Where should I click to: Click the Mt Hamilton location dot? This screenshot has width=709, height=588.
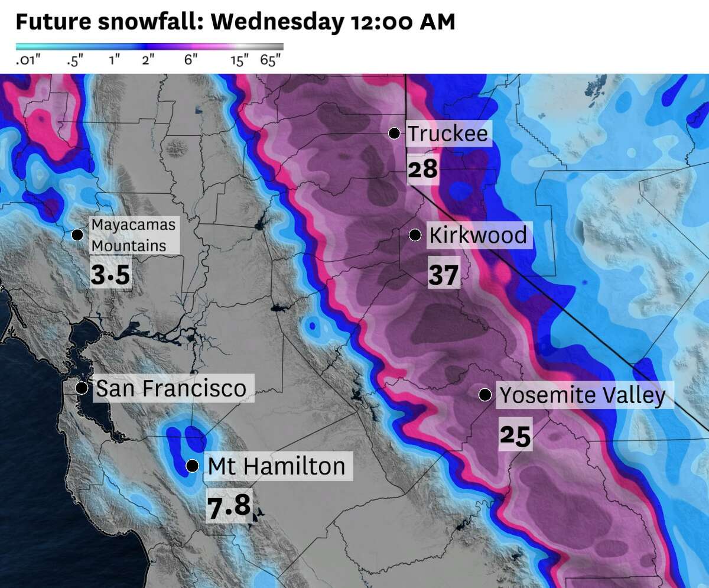coord(192,466)
